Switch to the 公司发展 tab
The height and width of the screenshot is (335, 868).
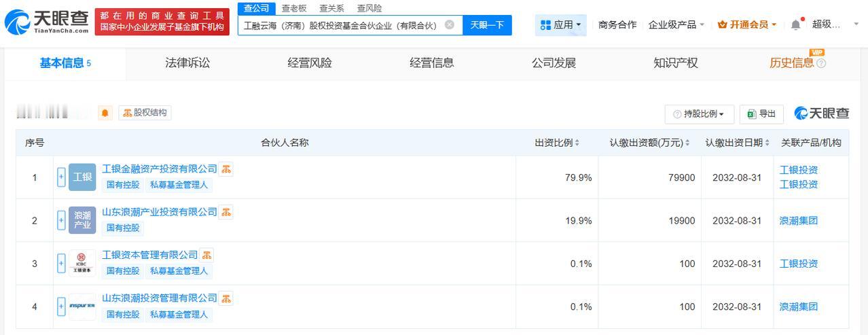coord(554,63)
